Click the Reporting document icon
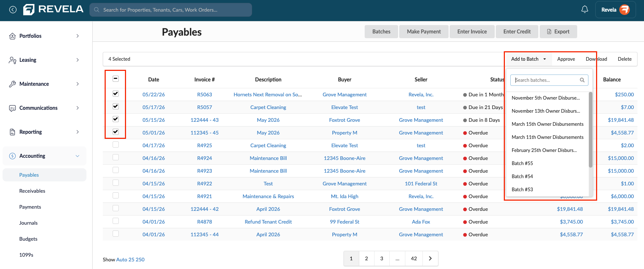This screenshot has width=644, height=269. 12,132
